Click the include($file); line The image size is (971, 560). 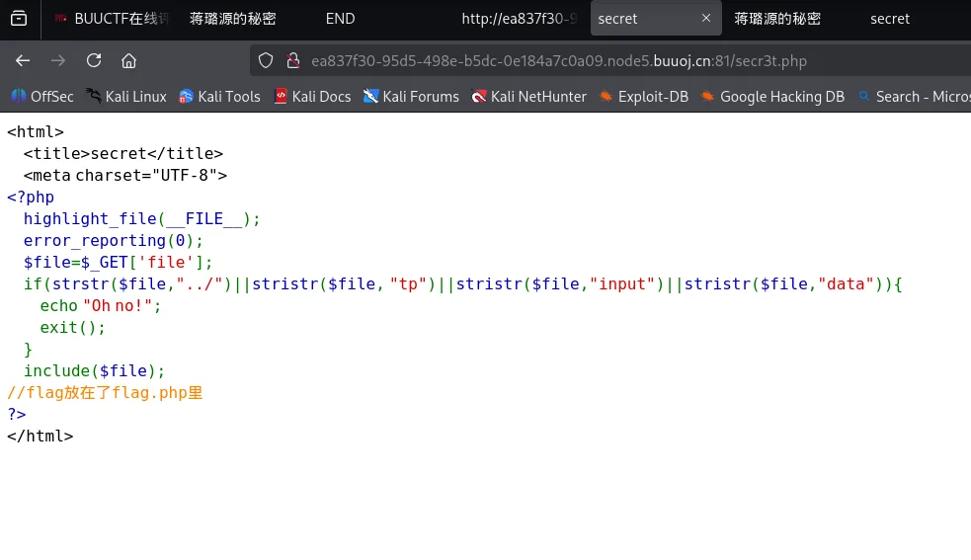[94, 370]
